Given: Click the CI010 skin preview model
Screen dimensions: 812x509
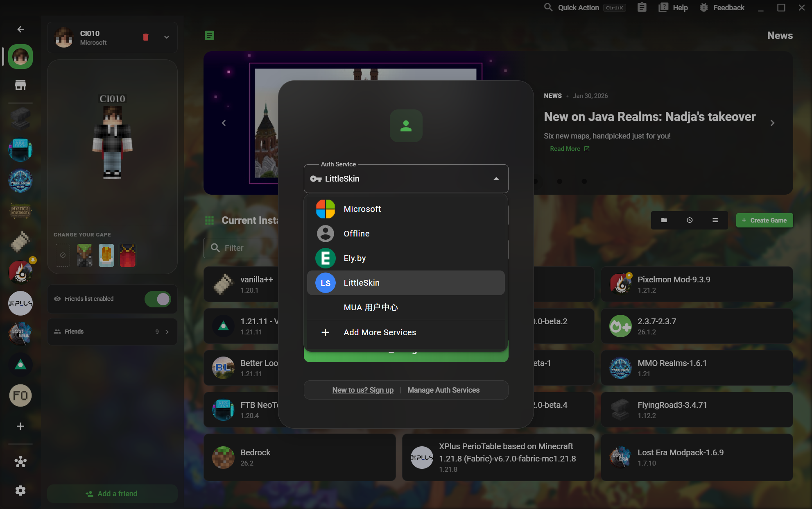Looking at the screenshot, I should point(112,142).
